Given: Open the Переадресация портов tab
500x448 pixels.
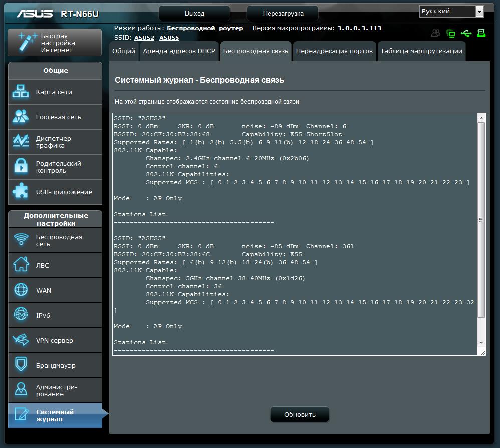Looking at the screenshot, I should (334, 51).
